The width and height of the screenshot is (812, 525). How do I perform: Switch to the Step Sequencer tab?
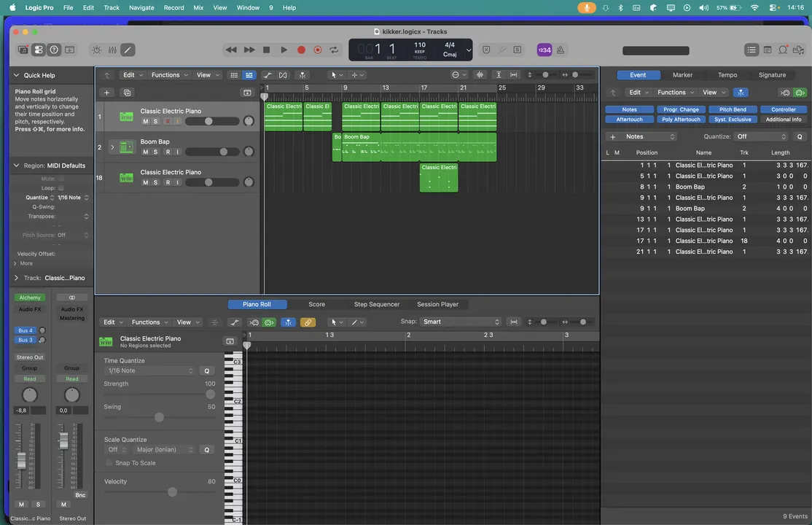[x=377, y=304]
